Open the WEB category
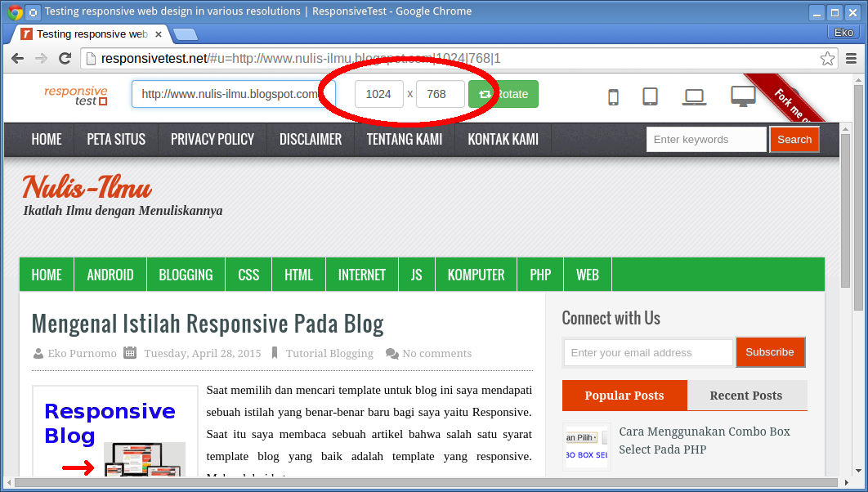The width and height of the screenshot is (868, 492). (x=588, y=275)
